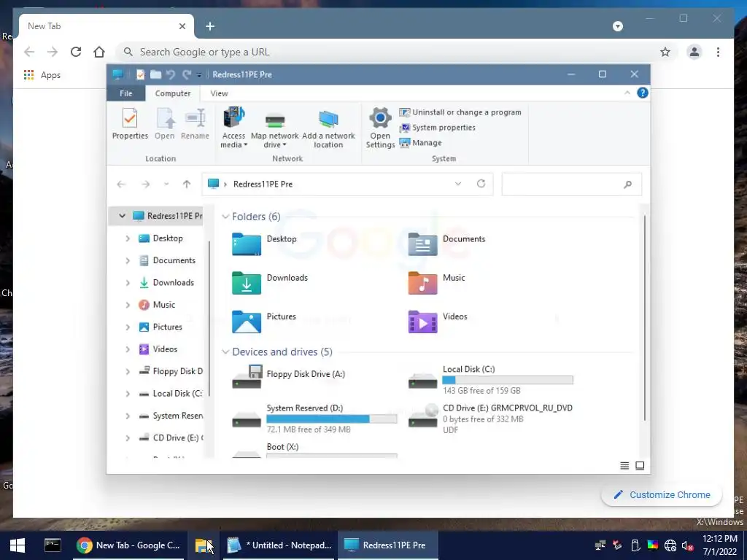Collapse the Folders (6) group
747x560 pixels.
[x=226, y=217]
